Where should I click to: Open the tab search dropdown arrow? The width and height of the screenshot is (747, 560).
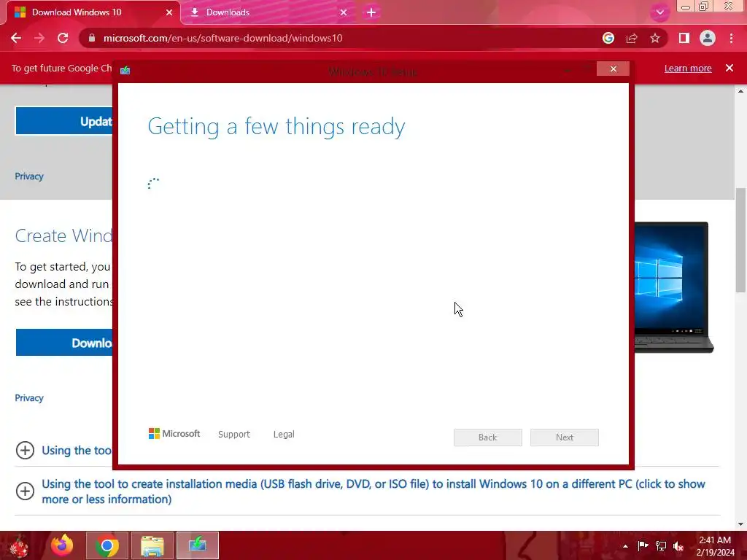(659, 12)
